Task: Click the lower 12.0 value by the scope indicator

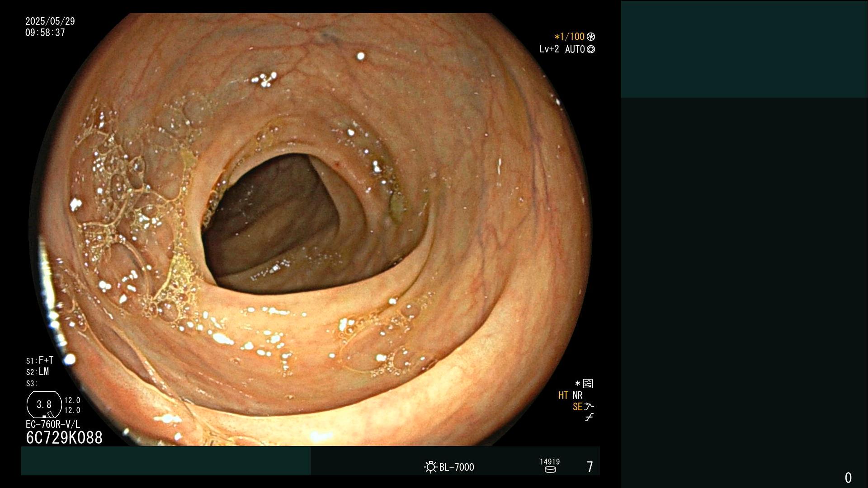Action: click(72, 410)
